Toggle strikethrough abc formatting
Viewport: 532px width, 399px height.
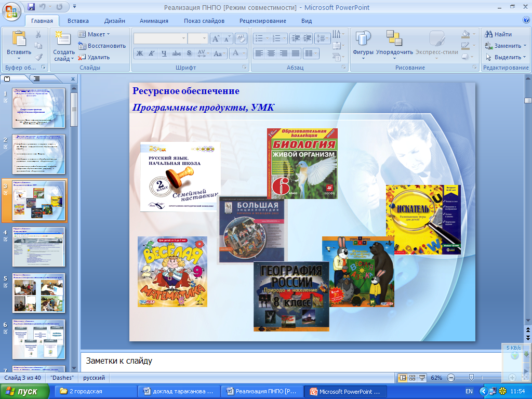click(177, 54)
